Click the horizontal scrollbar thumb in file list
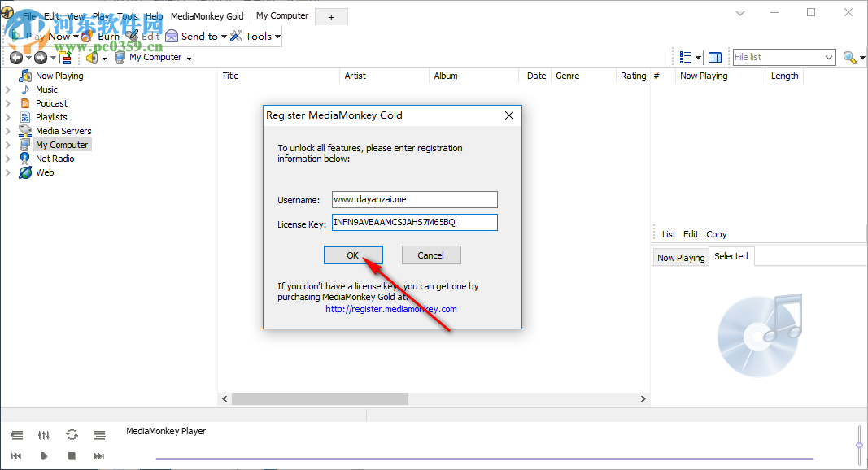 (x=320, y=398)
